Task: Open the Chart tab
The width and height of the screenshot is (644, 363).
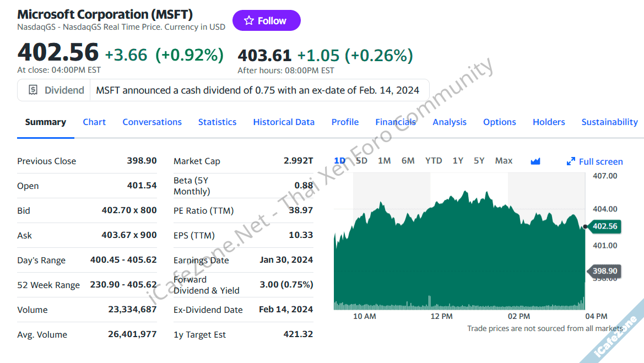Action: pyautogui.click(x=94, y=122)
